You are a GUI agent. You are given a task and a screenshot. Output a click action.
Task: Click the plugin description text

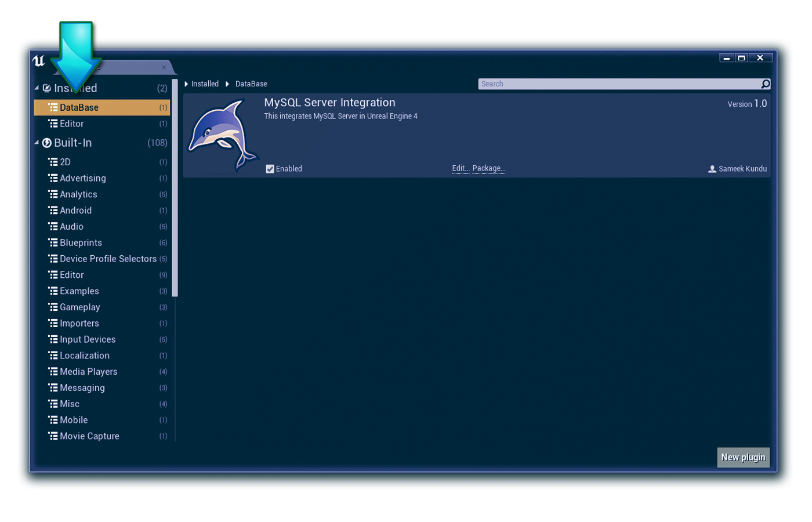pyautogui.click(x=340, y=116)
